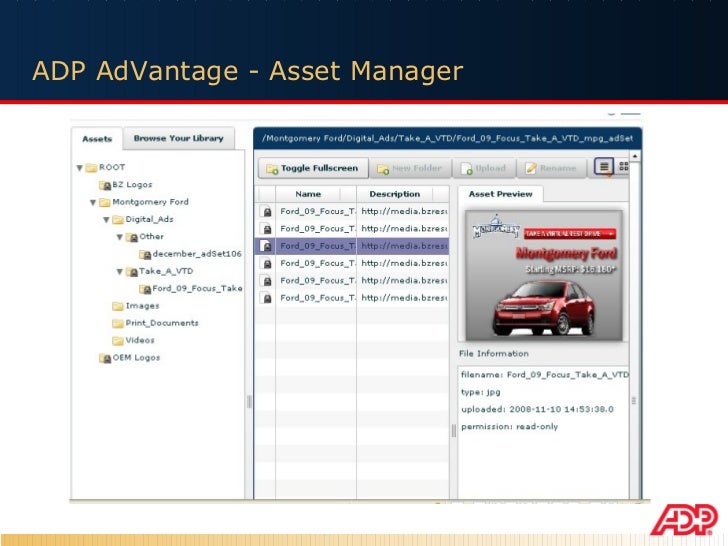Image resolution: width=728 pixels, height=546 pixels.
Task: Click the filename line in File Information
Action: pos(545,375)
